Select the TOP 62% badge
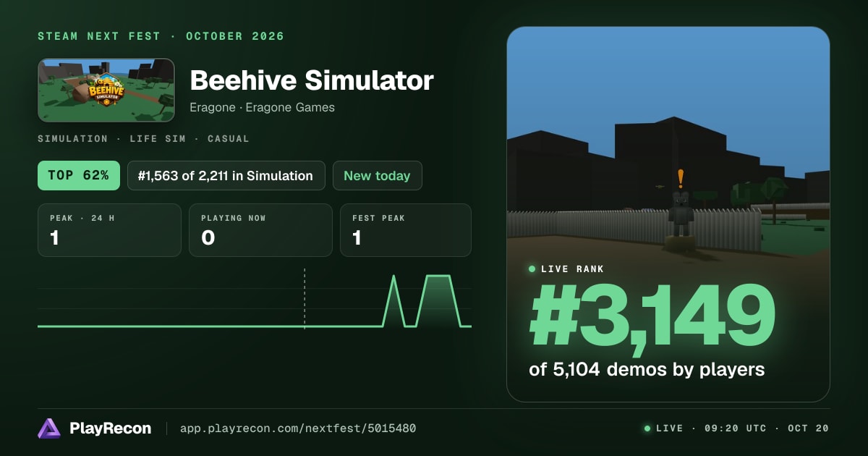The height and width of the screenshot is (456, 868). tap(79, 175)
